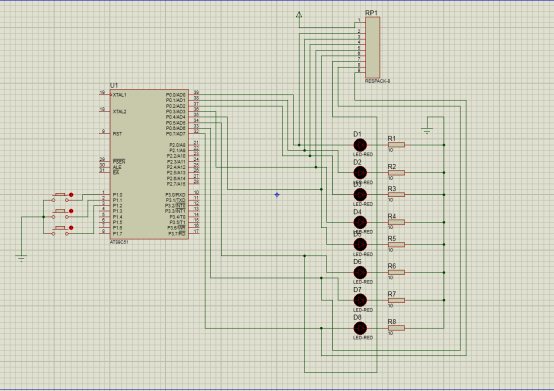Select resistor R8

(x=396, y=328)
